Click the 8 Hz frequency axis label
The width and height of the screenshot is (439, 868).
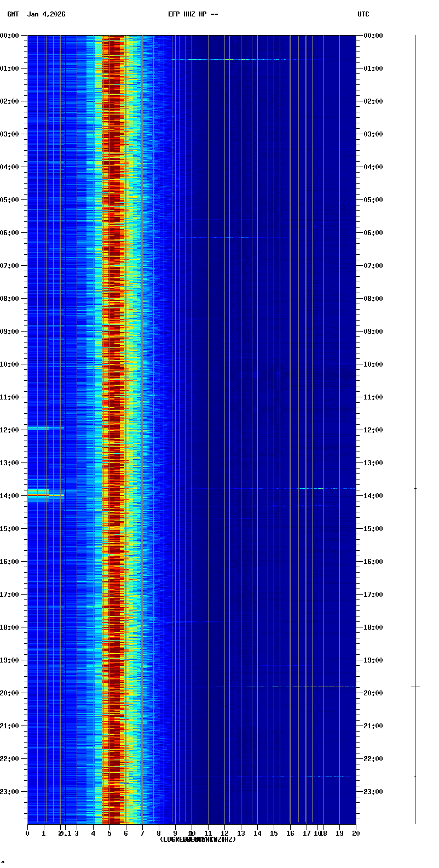click(x=159, y=833)
